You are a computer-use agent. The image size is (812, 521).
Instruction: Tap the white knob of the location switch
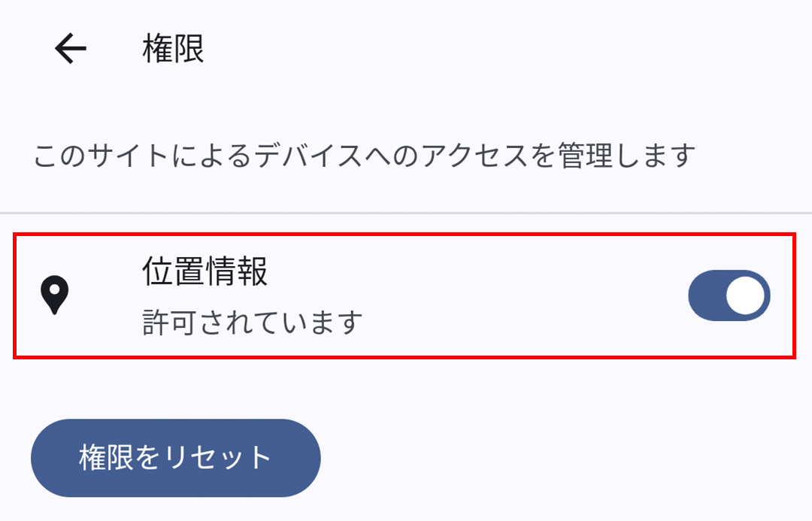pos(745,295)
